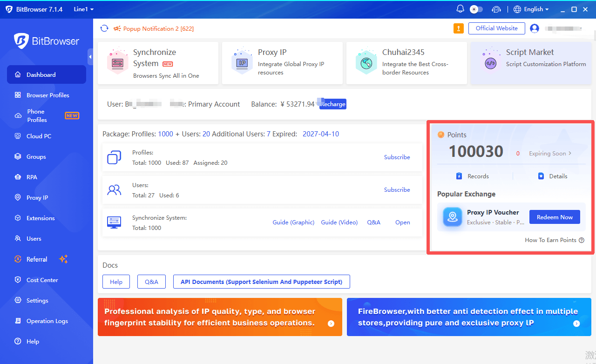Open the Proxy IP integration card
Viewport: 596px width, 364px height.
[282, 63]
